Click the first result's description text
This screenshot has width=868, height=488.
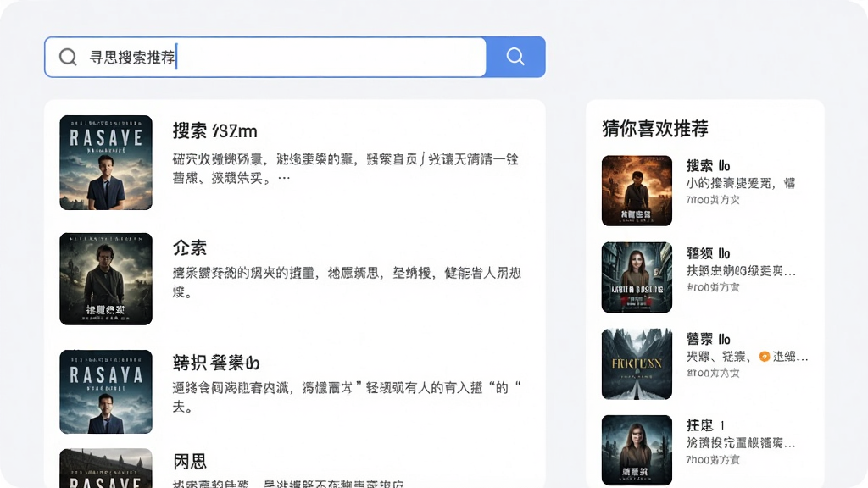point(346,169)
